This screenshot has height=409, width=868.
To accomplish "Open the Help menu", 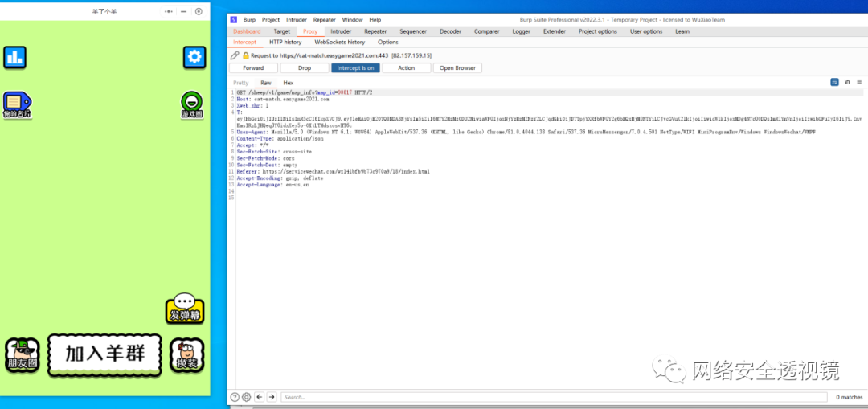I will click(375, 19).
